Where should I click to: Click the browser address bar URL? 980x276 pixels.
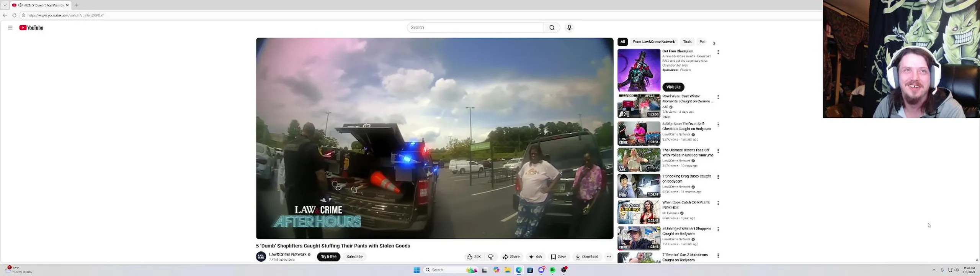pos(65,15)
